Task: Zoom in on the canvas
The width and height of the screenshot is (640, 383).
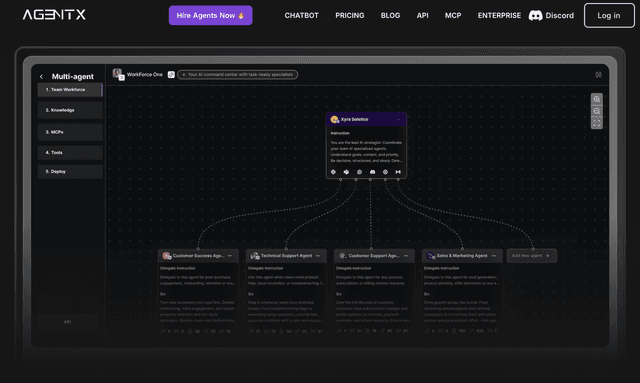Action: pos(597,99)
